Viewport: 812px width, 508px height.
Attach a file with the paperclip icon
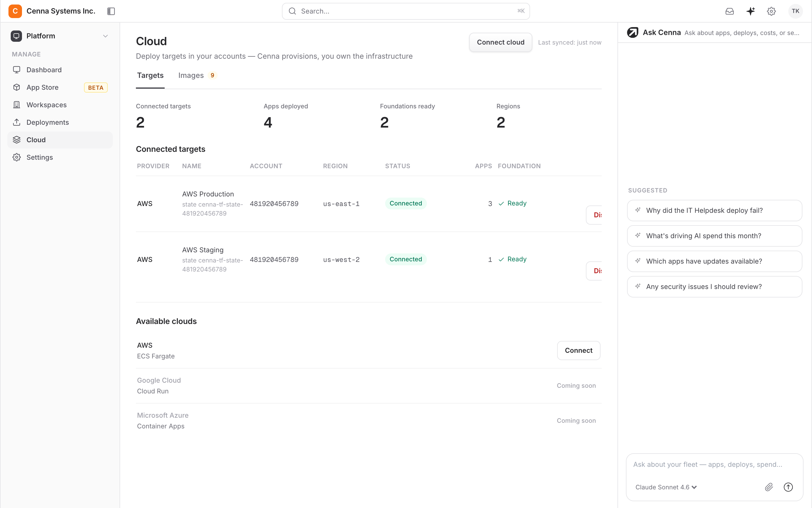click(769, 487)
